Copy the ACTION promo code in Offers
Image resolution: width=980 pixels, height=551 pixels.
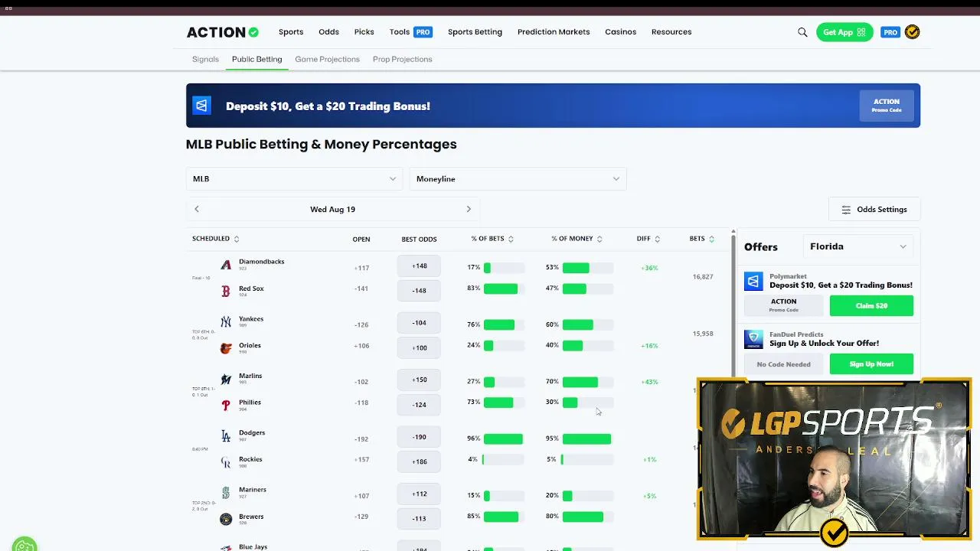point(784,306)
